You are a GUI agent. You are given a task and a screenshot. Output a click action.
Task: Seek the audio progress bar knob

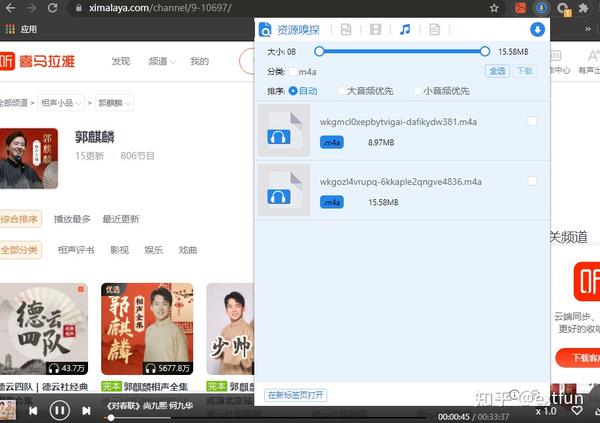click(111, 418)
